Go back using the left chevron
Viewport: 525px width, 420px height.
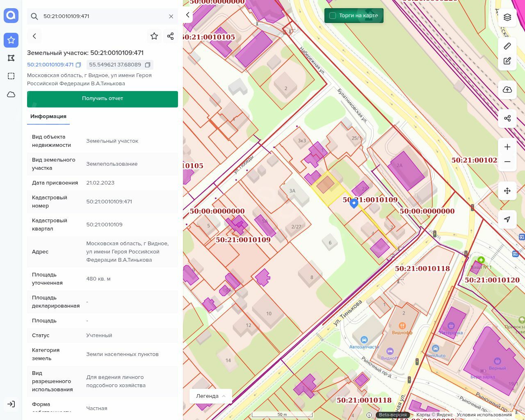[x=34, y=36]
